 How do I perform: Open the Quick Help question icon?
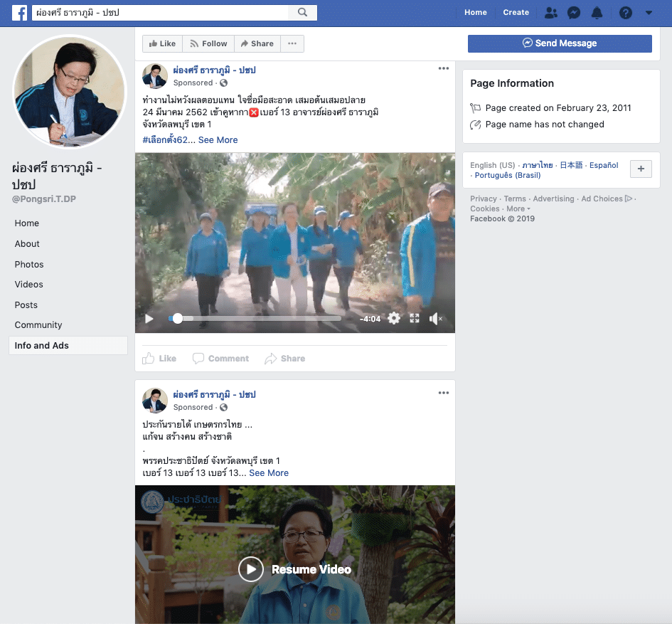coord(626,12)
